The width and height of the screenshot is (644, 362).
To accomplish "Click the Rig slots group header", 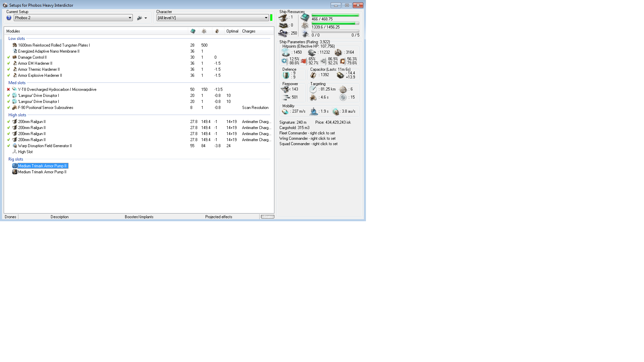I will click(x=16, y=159).
